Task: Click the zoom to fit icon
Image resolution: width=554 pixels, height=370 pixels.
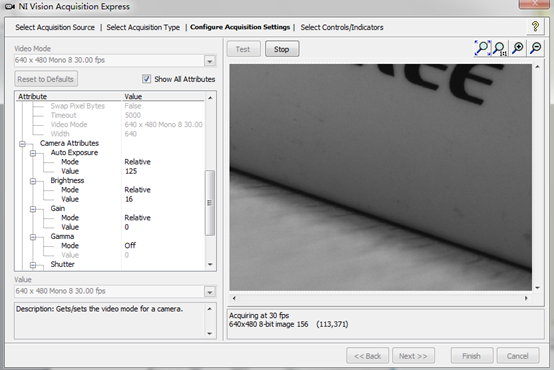Action: pyautogui.click(x=482, y=48)
